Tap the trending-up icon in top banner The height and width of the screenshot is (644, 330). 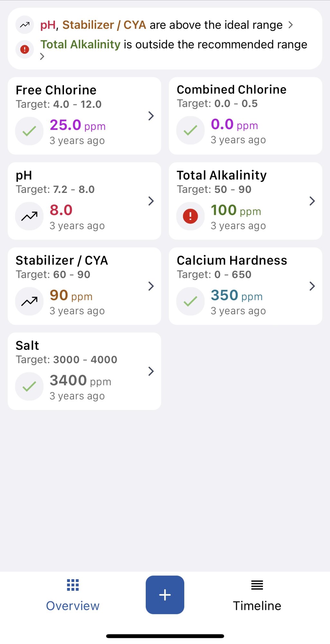25,25
